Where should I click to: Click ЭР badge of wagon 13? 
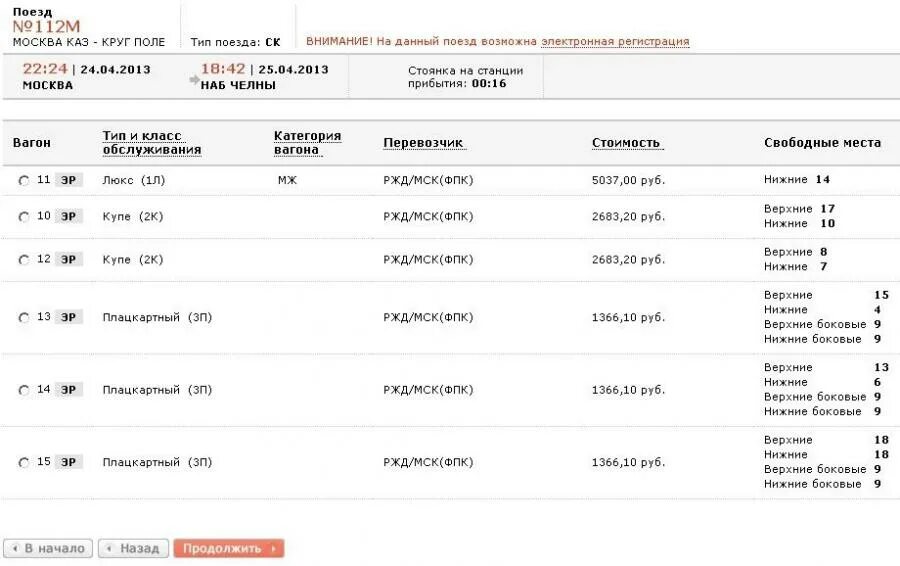coord(68,317)
